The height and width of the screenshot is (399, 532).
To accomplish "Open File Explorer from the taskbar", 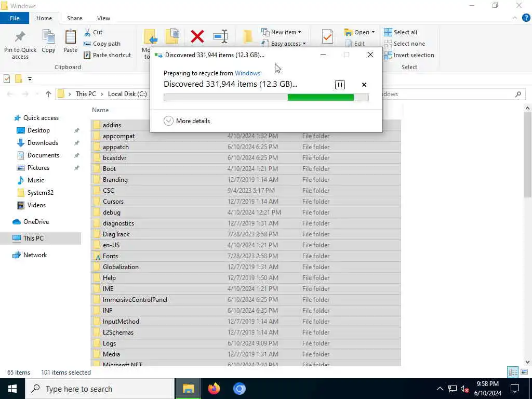I will point(188,389).
